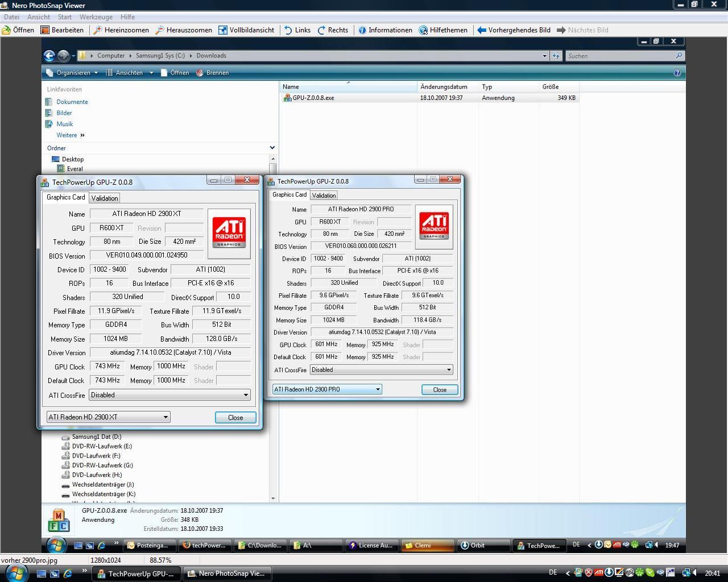This screenshot has height=582, width=728.
Task: Select Samsung1 Dat (D:) in the folder tree
Action: pyautogui.click(x=91, y=436)
